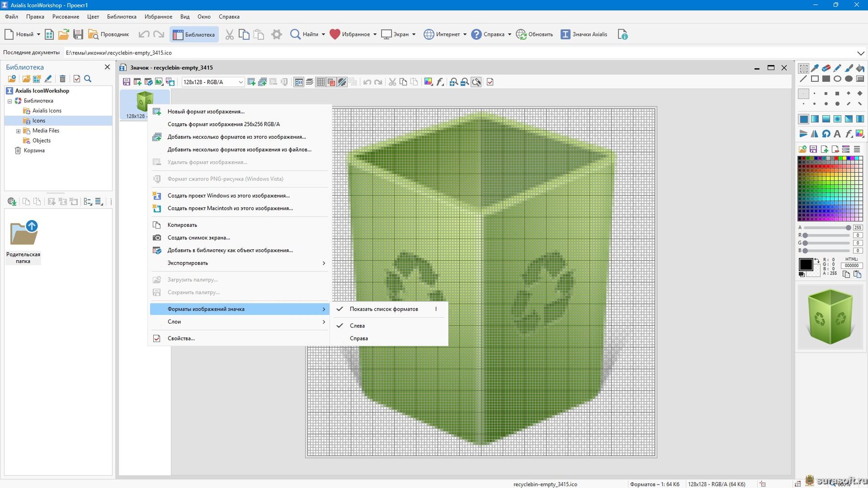Click "Новый формат изображения..." menu entry
The width and height of the screenshot is (868, 488).
(206, 111)
